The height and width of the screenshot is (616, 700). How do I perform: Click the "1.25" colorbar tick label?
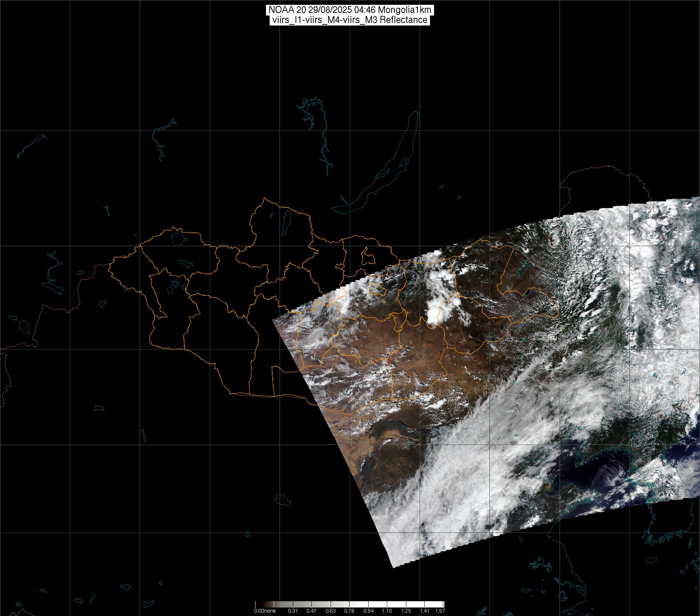pyautogui.click(x=406, y=611)
